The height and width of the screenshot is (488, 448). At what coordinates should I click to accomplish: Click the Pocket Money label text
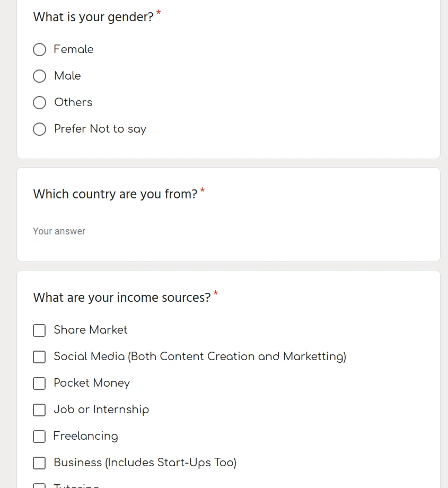[92, 384]
